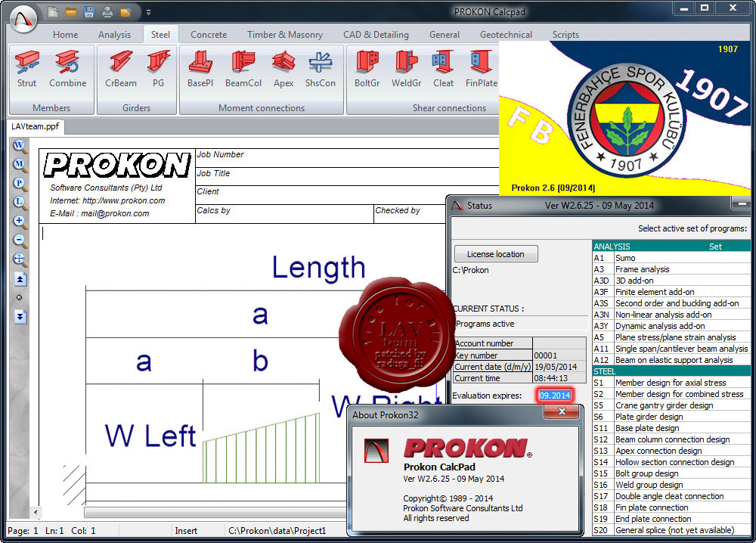This screenshot has width=756, height=543.
Task: Click the Set column header in ANALYSIS
Action: pyautogui.click(x=715, y=247)
